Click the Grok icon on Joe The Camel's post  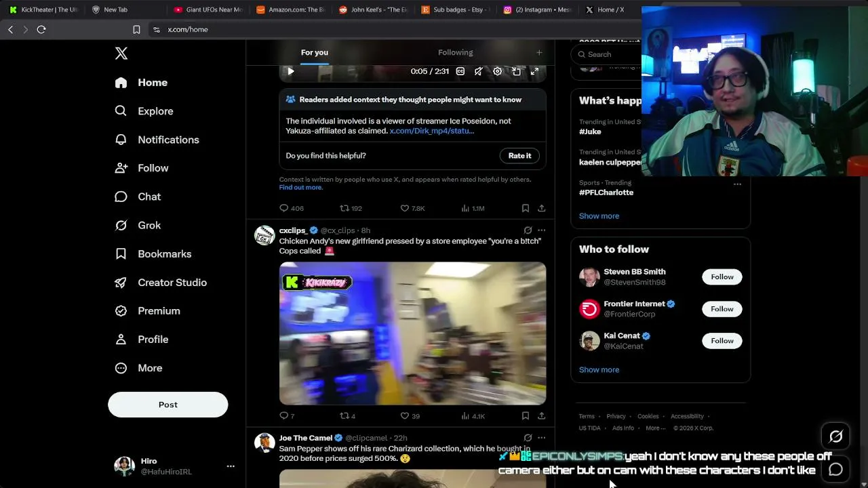(528, 438)
